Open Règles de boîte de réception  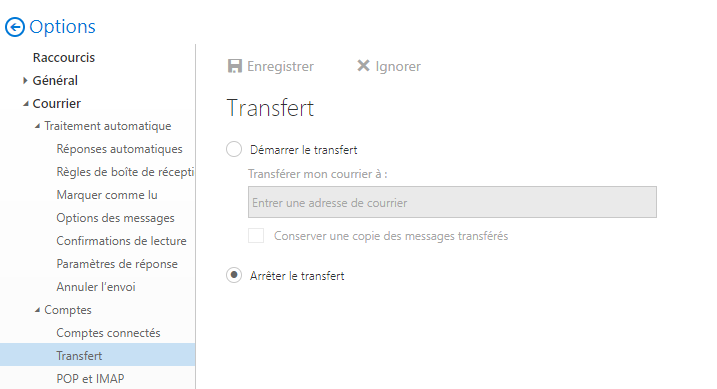[x=125, y=172]
